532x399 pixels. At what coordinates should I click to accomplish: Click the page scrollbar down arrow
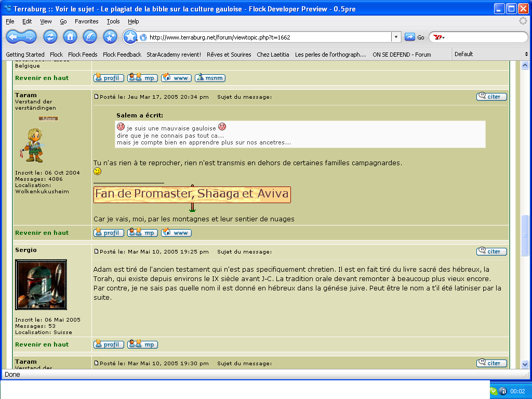[x=525, y=364]
